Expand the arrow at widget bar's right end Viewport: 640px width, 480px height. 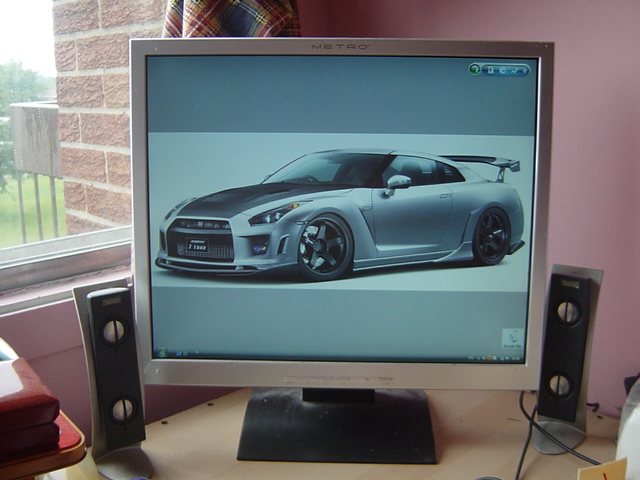click(525, 70)
